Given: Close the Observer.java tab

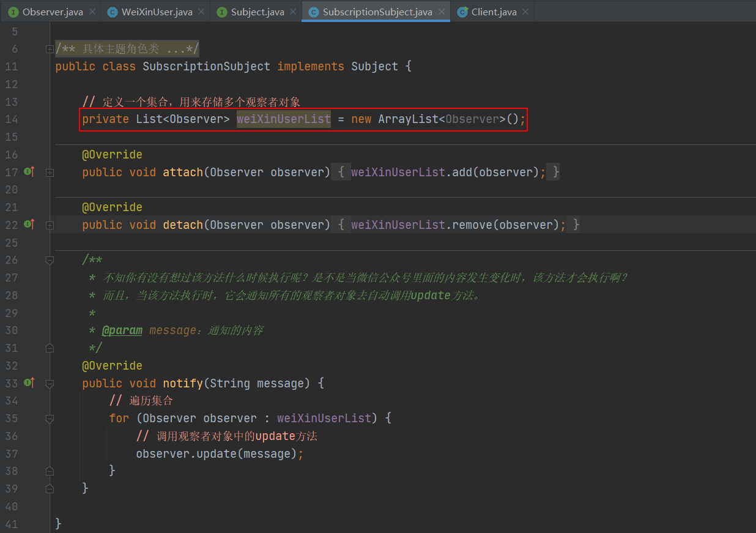Looking at the screenshot, I should click(x=92, y=12).
